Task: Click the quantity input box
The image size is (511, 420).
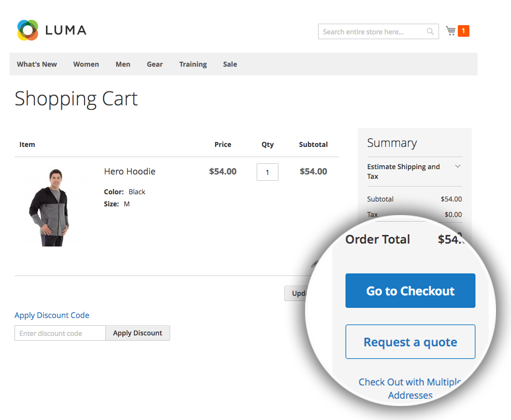Action: [x=267, y=172]
